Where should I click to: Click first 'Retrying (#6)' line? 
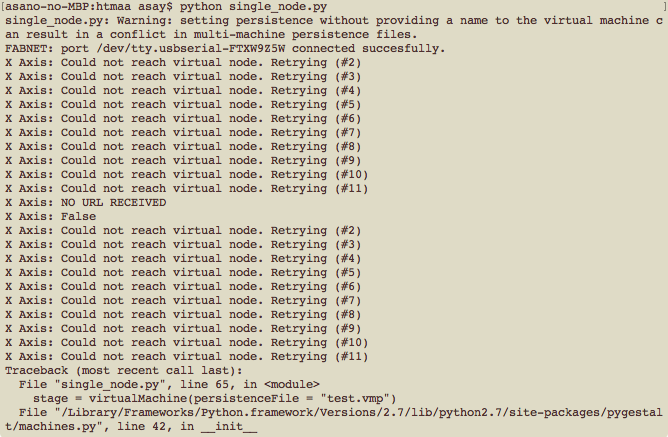point(183,118)
